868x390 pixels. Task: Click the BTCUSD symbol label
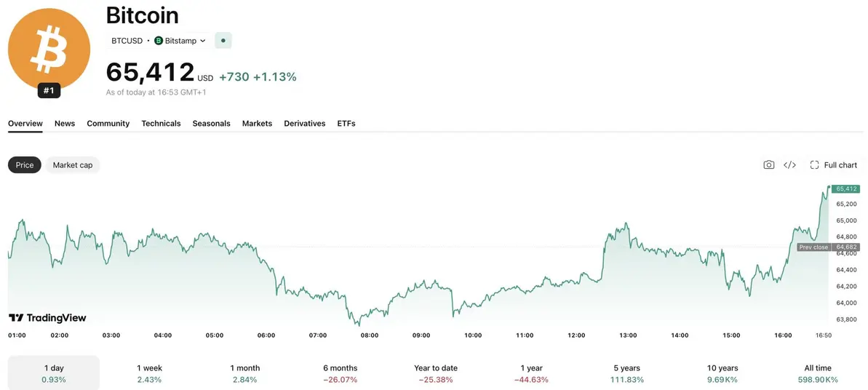(127, 41)
